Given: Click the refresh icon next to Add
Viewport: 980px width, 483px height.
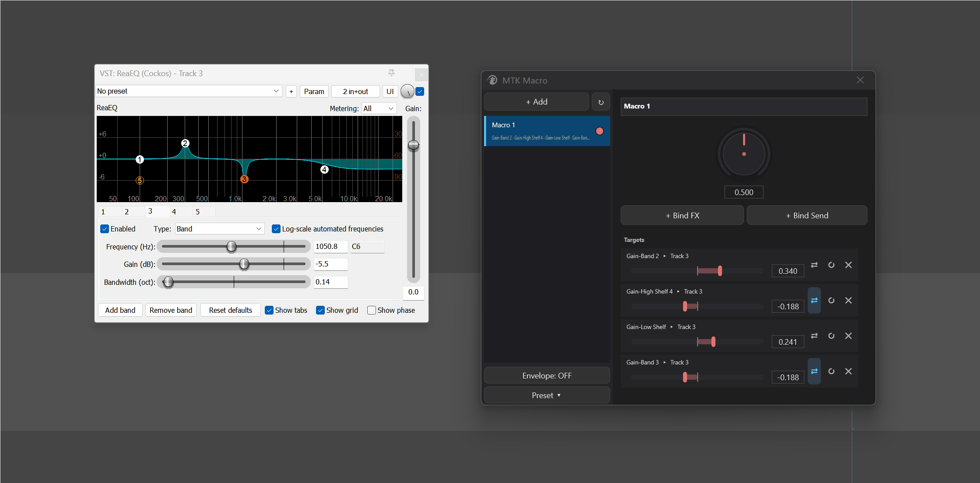Looking at the screenshot, I should pyautogui.click(x=601, y=102).
